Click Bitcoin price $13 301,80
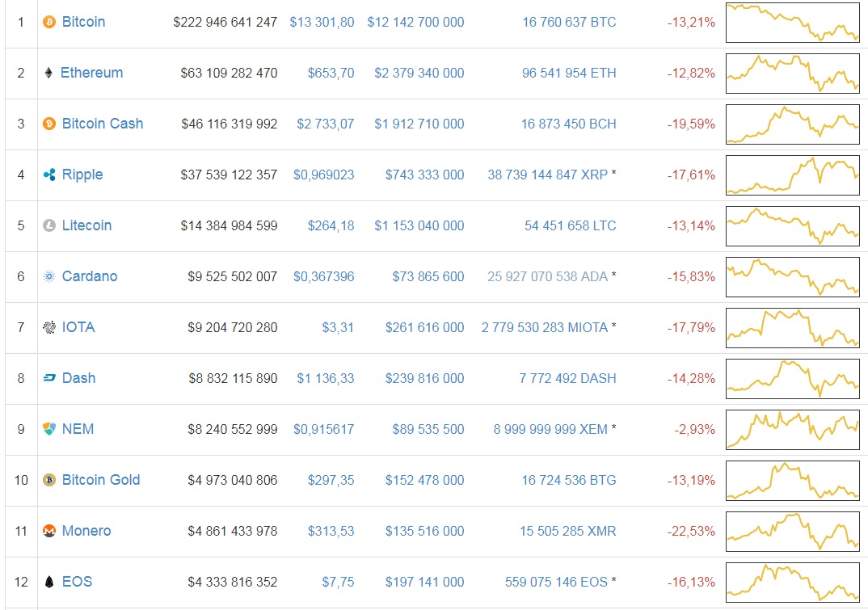 pyautogui.click(x=322, y=22)
